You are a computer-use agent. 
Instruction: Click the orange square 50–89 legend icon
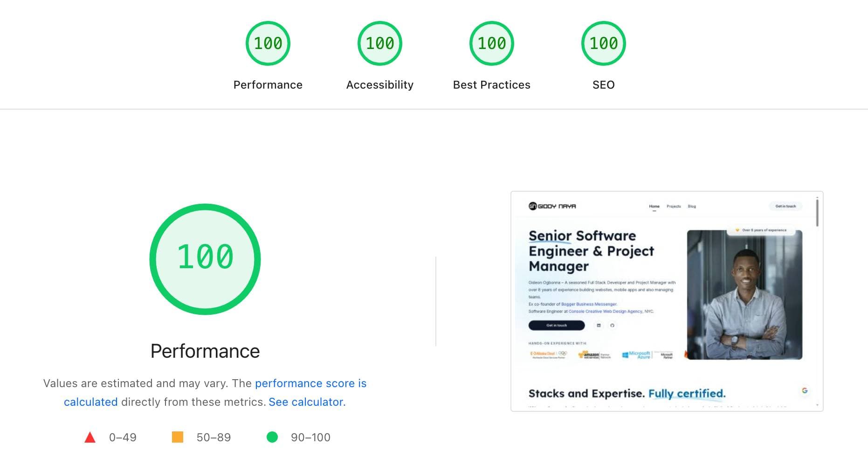pos(178,437)
